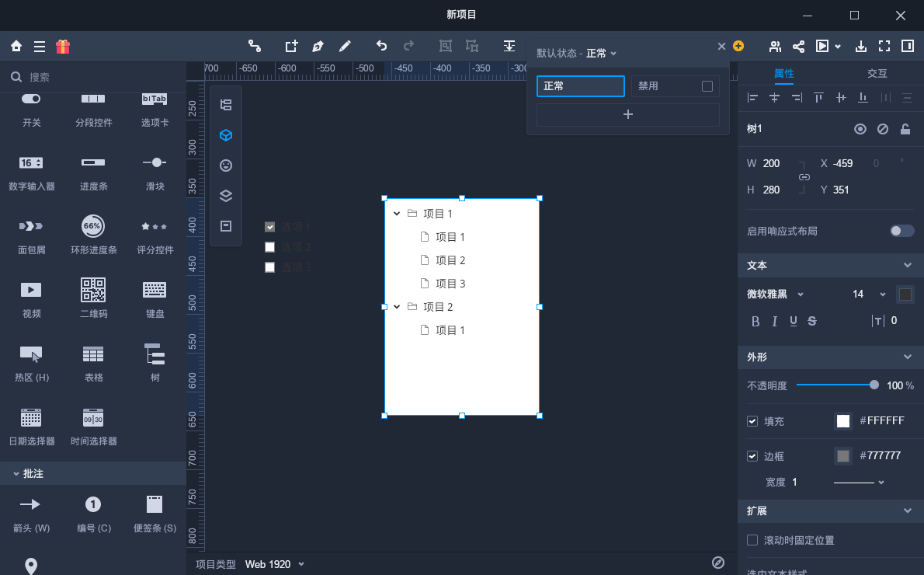Click the home icon in toolbar
The width and height of the screenshot is (924, 575).
pos(16,47)
